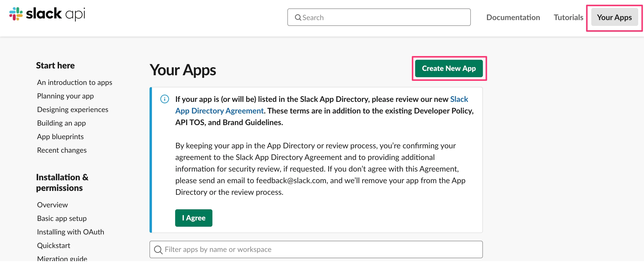Image resolution: width=644 pixels, height=271 pixels.
Task: Open Designing experiences page
Action: tap(73, 109)
